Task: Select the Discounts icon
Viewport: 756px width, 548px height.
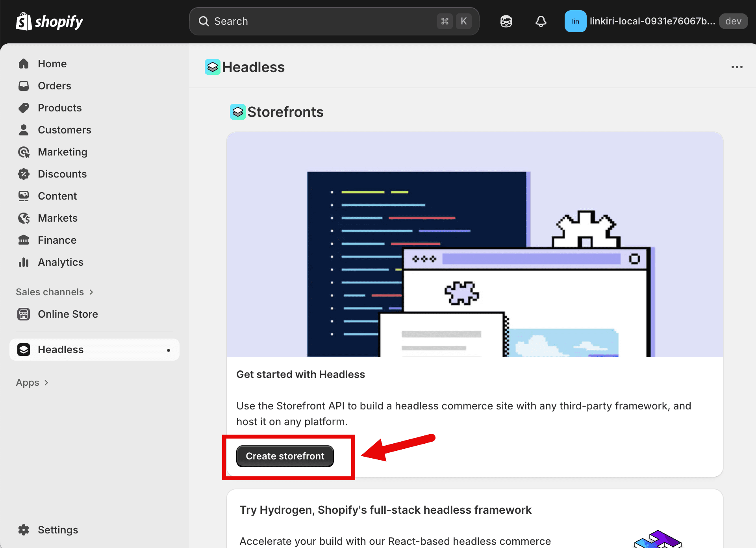Action: tap(24, 174)
